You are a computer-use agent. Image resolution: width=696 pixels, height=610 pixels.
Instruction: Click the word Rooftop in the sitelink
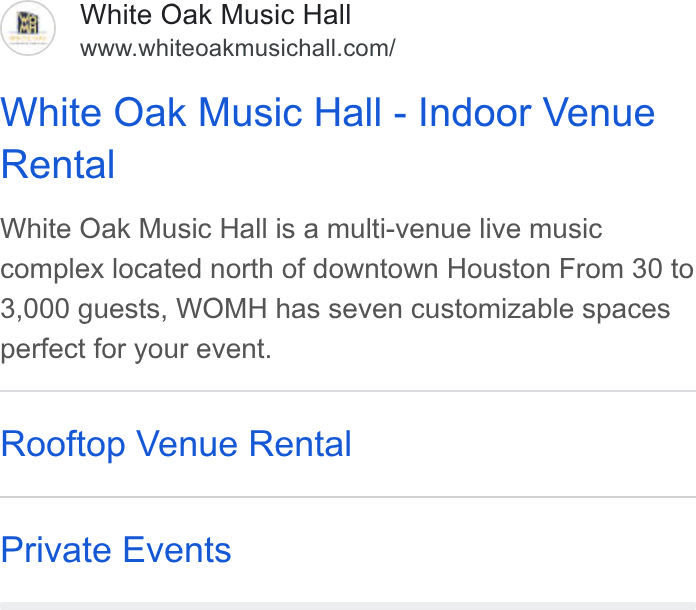click(63, 444)
